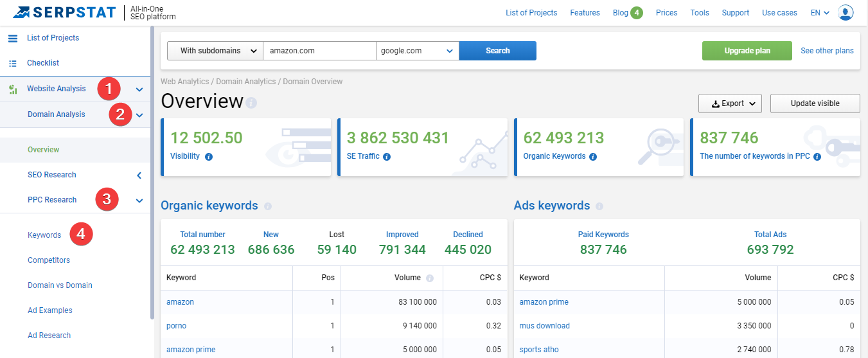Viewport: 868px width, 358px height.
Task: Open Domain vs Domain in sidebar
Action: coord(60,285)
